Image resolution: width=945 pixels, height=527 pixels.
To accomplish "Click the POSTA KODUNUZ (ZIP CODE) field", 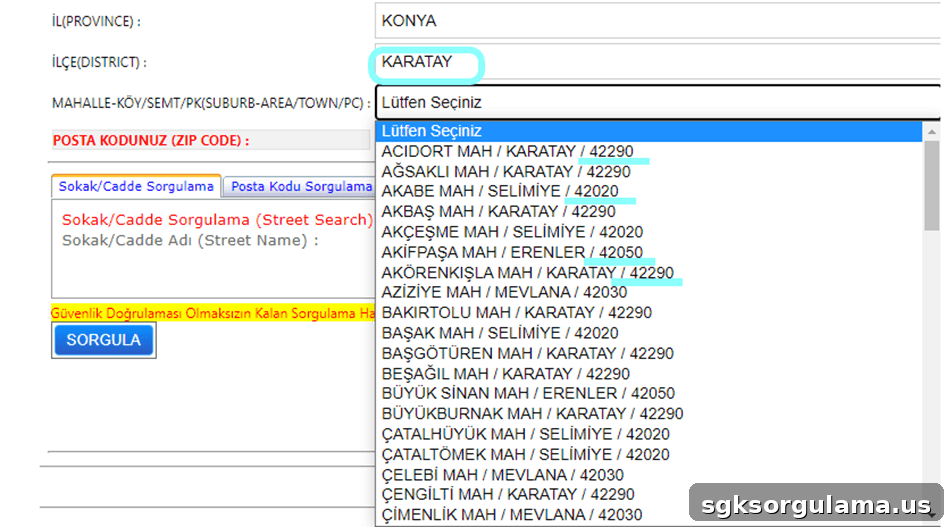I will click(x=211, y=140).
